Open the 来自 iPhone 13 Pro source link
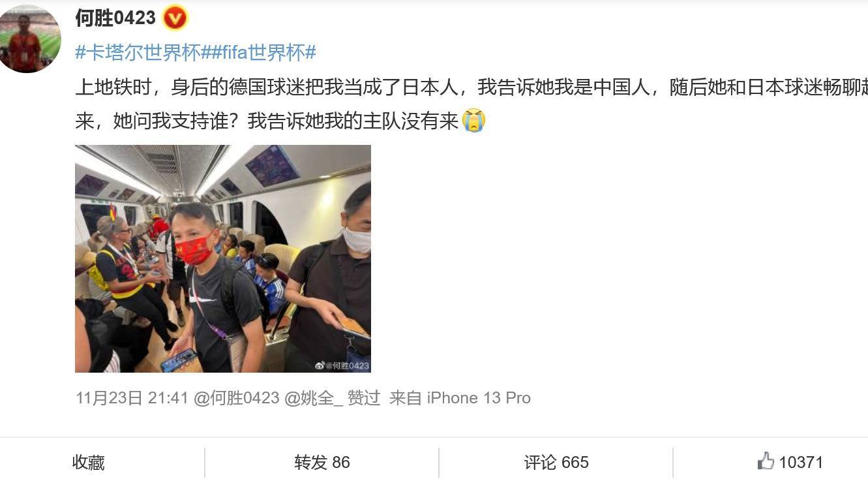868x481 pixels. click(460, 398)
